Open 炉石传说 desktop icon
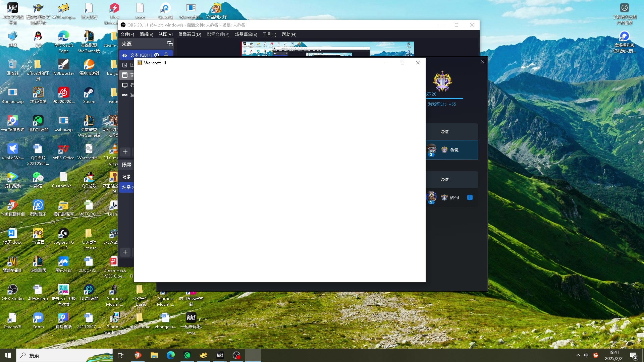Image resolution: width=644 pixels, height=362 pixels. pos(38,96)
